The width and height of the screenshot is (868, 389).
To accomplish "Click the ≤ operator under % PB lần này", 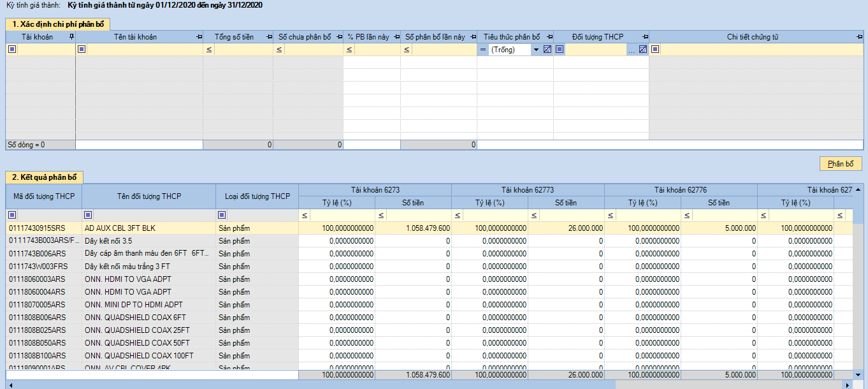I will [x=349, y=50].
